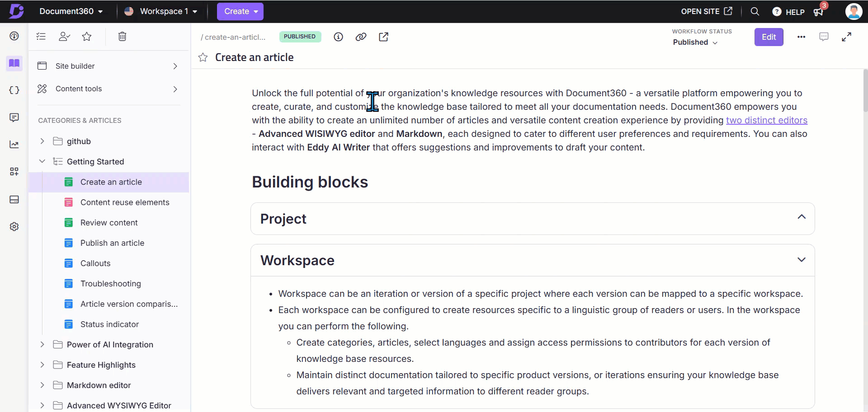Open Content reuse elements article

click(x=125, y=202)
